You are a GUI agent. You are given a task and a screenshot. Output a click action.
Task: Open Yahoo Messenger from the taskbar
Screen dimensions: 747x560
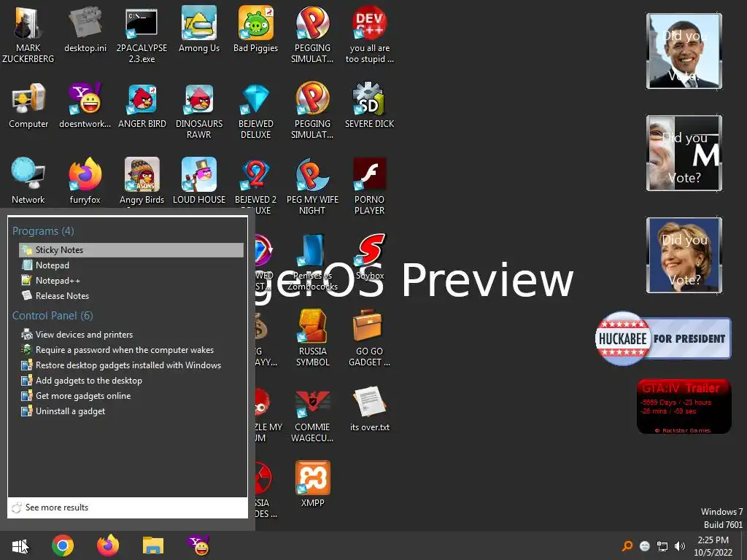pos(198,545)
